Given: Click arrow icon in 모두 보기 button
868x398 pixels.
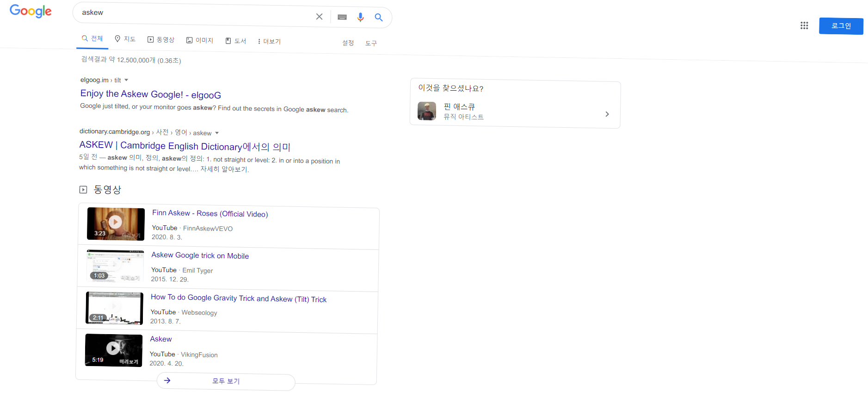Looking at the screenshot, I should [167, 380].
